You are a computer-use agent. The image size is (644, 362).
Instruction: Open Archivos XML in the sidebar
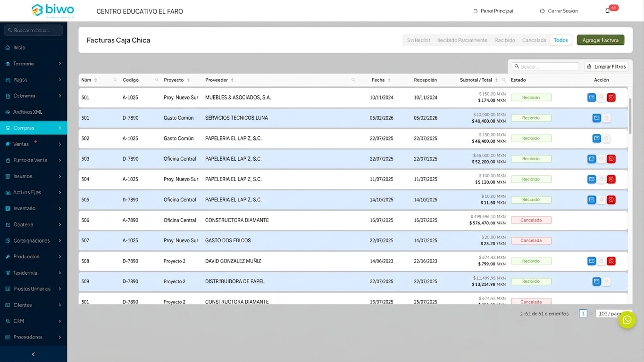(33, 112)
